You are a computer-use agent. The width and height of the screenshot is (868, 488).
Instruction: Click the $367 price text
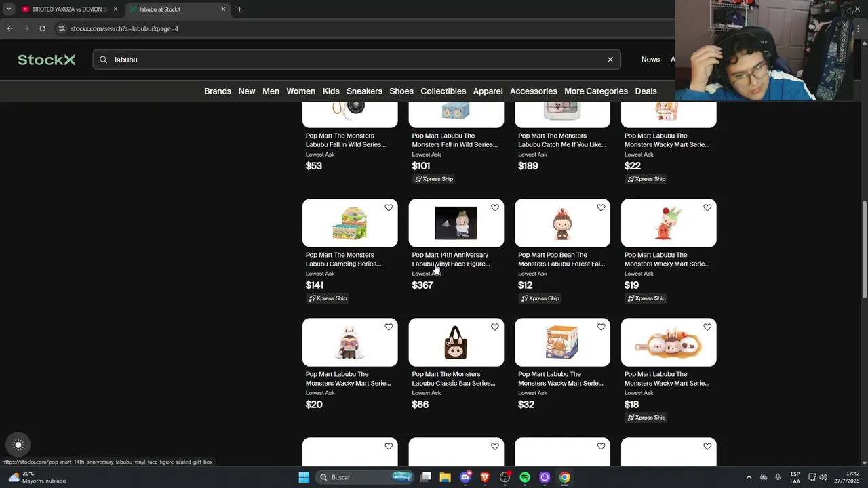(422, 285)
